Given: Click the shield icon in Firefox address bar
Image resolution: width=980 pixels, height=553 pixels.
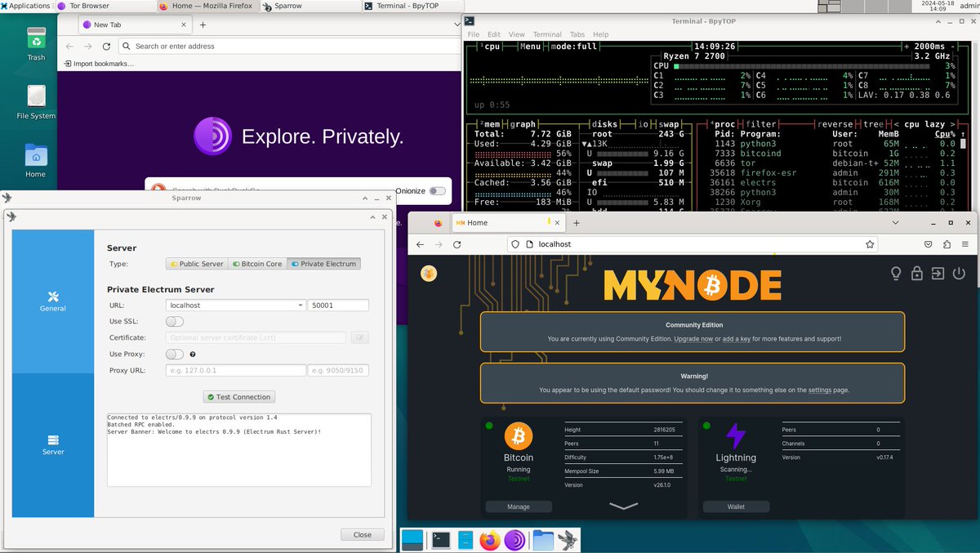Looking at the screenshot, I should [516, 244].
